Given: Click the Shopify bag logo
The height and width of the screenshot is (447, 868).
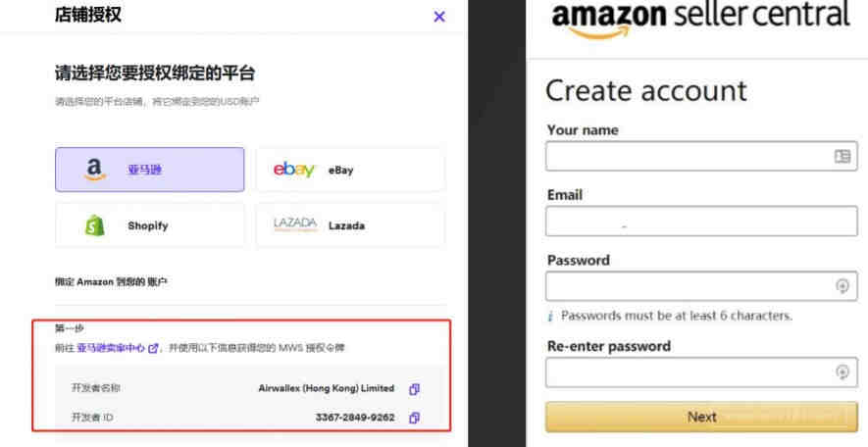Looking at the screenshot, I should 95,225.
